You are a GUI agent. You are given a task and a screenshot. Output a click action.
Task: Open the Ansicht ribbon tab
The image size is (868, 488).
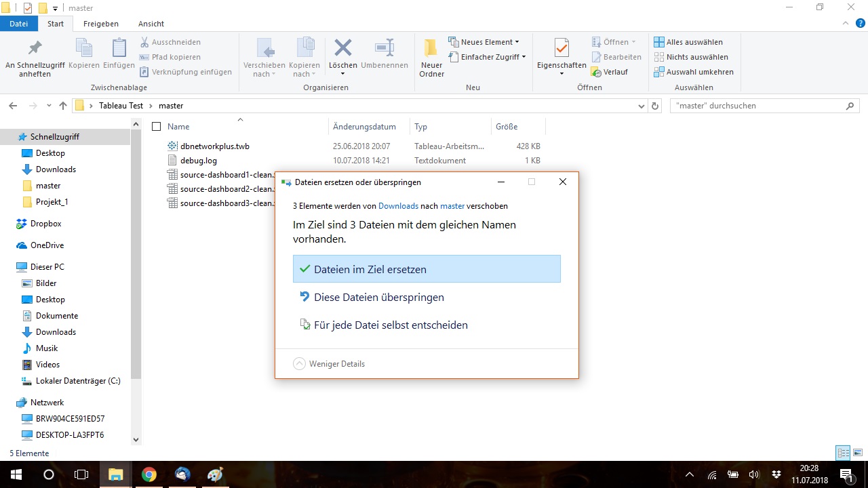(151, 24)
